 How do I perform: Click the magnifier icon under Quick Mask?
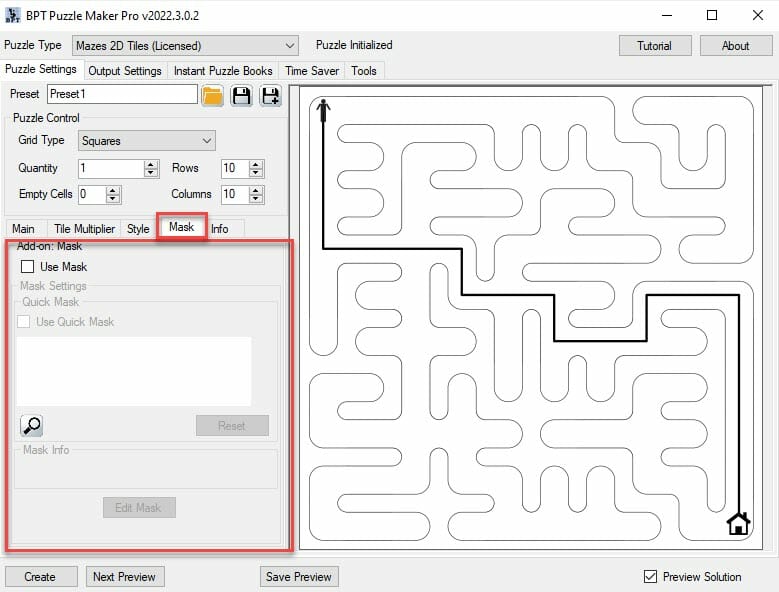(31, 426)
